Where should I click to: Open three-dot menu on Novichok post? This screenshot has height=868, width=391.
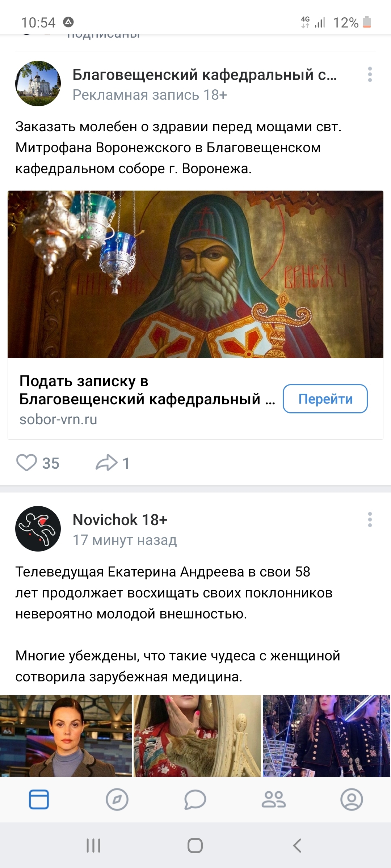(370, 520)
